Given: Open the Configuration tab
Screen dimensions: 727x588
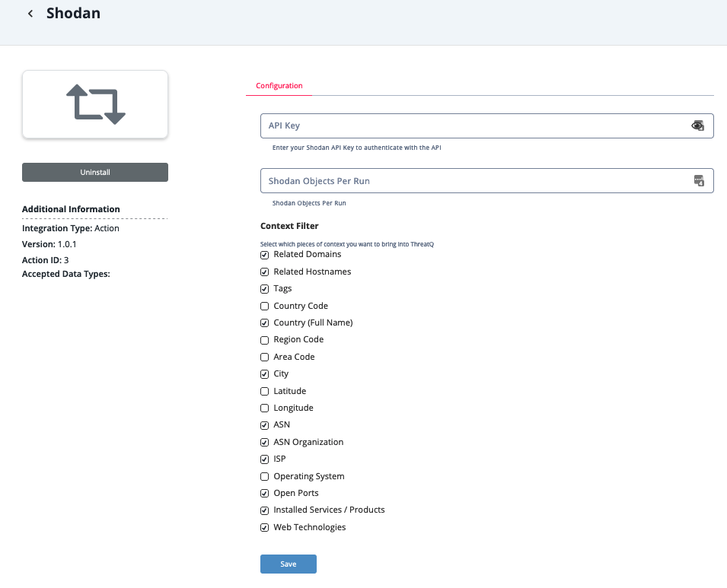Looking at the screenshot, I should click(x=279, y=86).
